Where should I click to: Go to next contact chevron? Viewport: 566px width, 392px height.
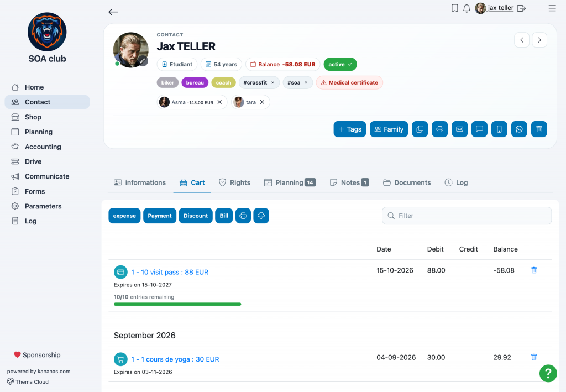pyautogui.click(x=539, y=40)
